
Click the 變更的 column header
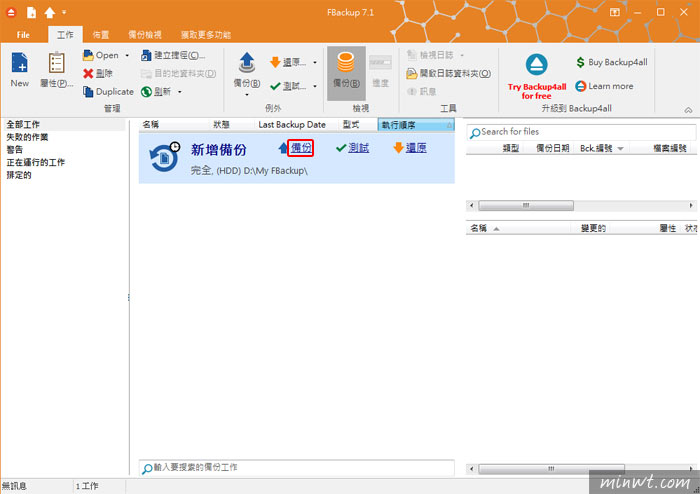click(593, 228)
